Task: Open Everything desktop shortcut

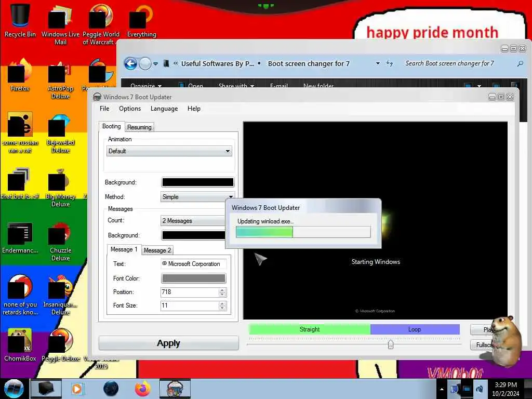Action: click(141, 20)
